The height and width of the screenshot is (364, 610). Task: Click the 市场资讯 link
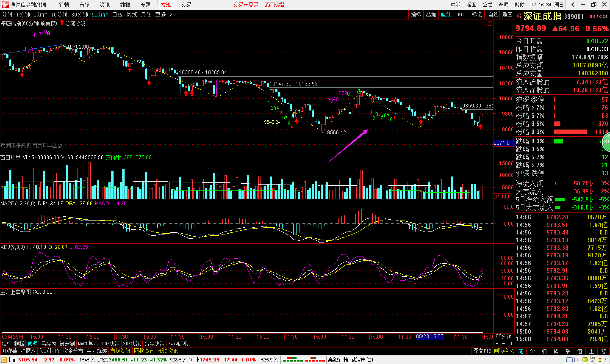[120, 351]
